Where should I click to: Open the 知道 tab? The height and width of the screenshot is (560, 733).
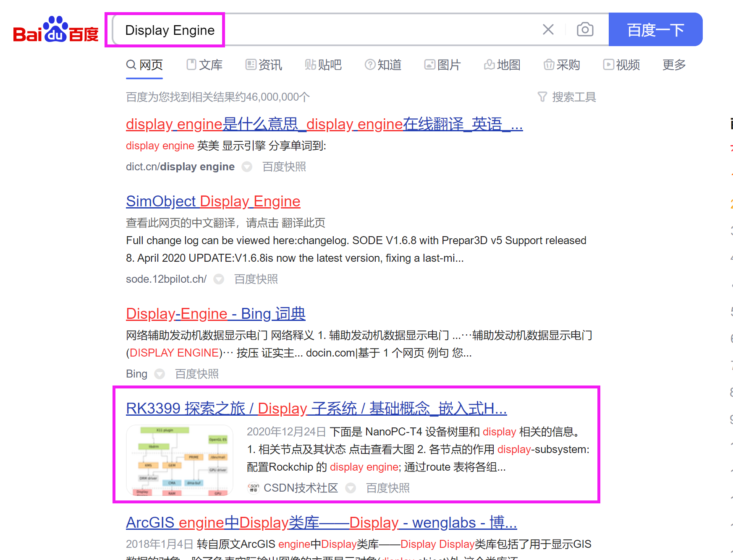pyautogui.click(x=383, y=65)
